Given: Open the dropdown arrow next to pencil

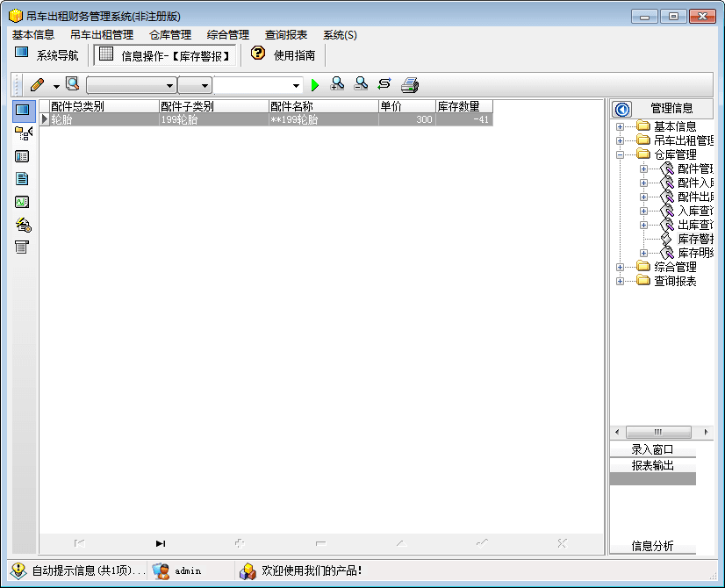Looking at the screenshot, I should [56, 86].
